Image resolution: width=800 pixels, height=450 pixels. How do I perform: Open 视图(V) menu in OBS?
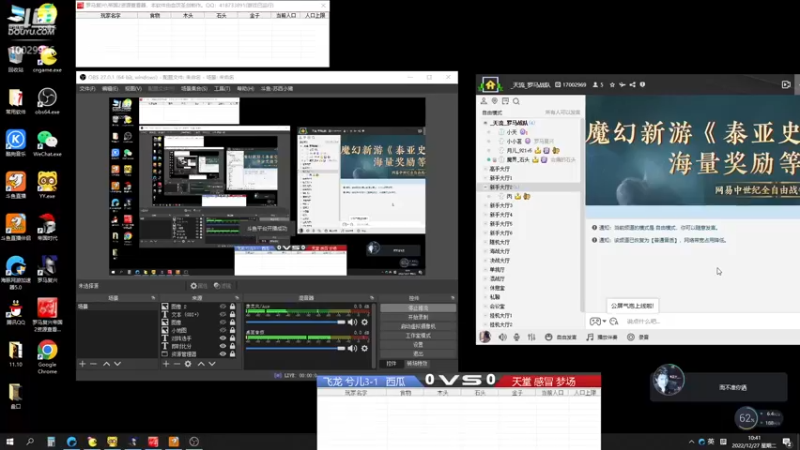pos(133,89)
